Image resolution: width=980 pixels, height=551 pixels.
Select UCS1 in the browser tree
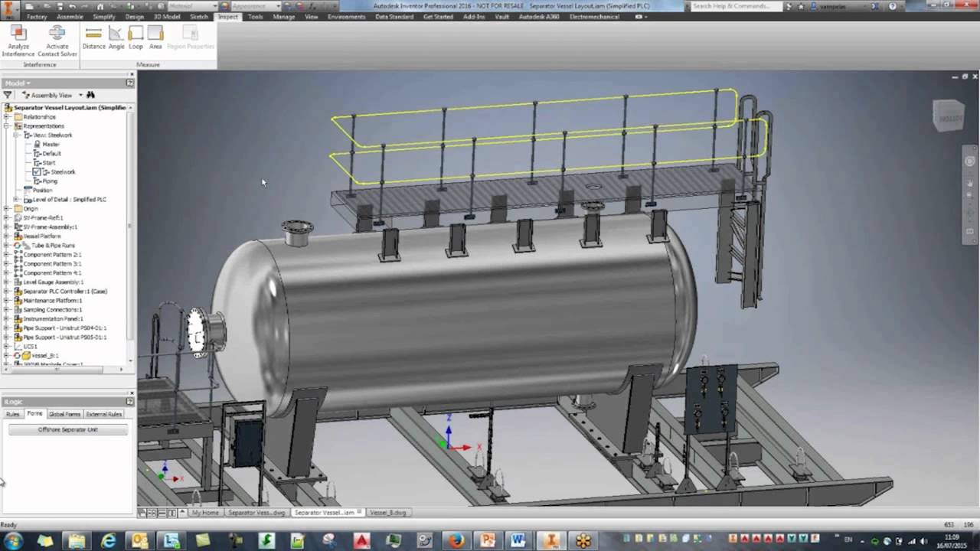click(x=29, y=347)
